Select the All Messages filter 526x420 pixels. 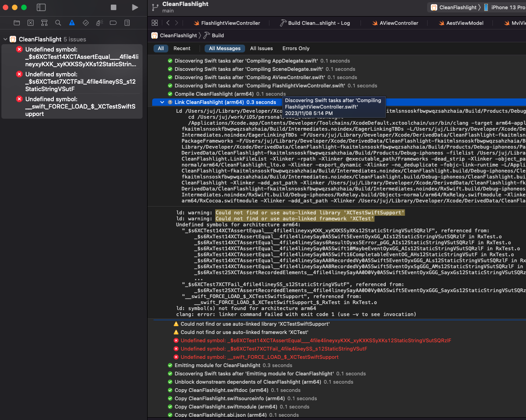tap(224, 48)
